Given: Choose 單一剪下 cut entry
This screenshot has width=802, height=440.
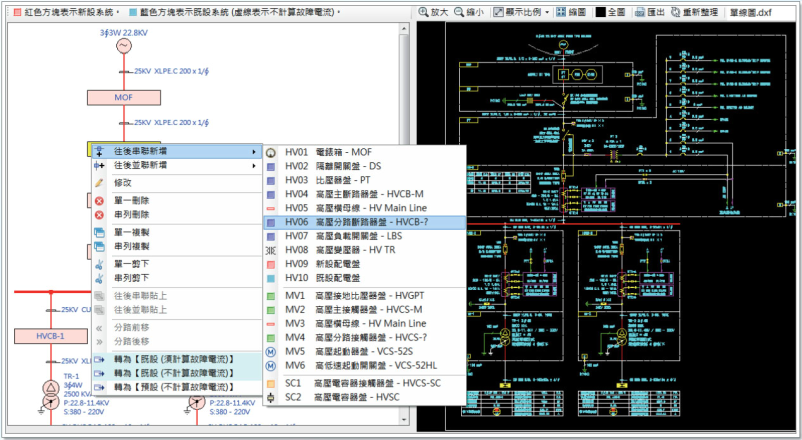Looking at the screenshot, I should 177,263.
